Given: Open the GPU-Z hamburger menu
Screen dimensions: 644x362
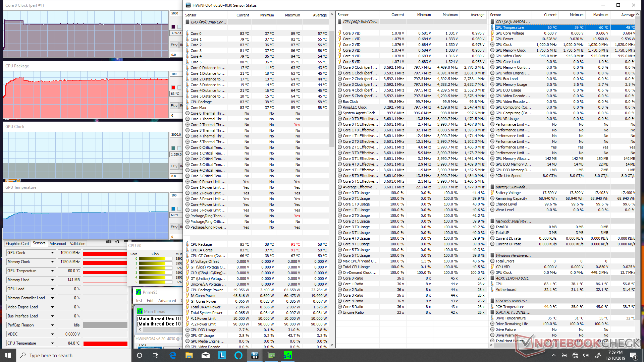Looking at the screenshot, I should (126, 242).
